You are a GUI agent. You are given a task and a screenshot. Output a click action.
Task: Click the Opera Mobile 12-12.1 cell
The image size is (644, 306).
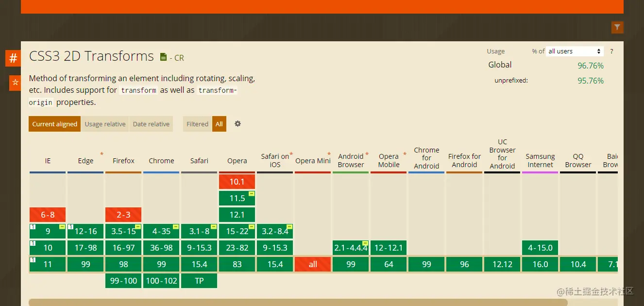point(389,248)
